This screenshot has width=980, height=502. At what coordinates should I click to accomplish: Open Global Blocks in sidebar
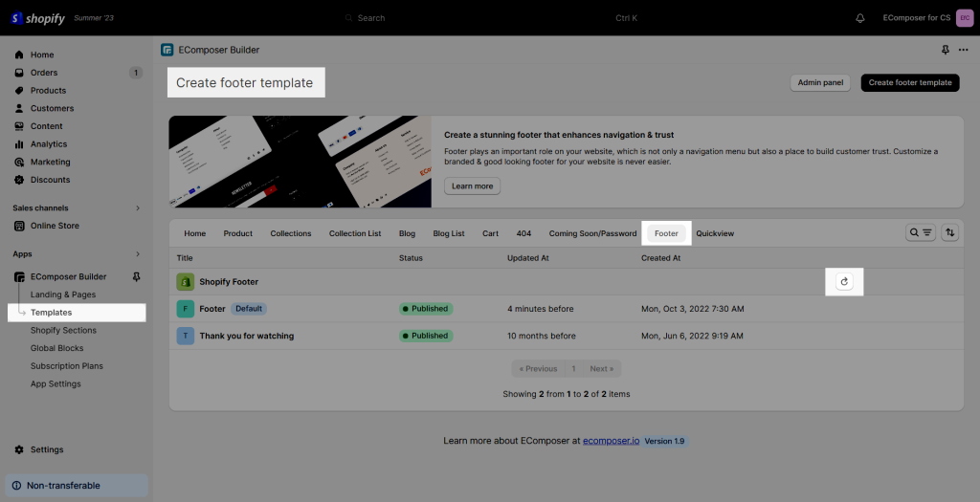click(56, 348)
